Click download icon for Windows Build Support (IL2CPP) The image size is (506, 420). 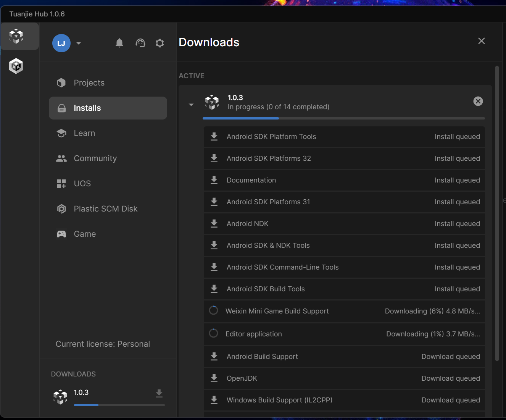coord(214,400)
